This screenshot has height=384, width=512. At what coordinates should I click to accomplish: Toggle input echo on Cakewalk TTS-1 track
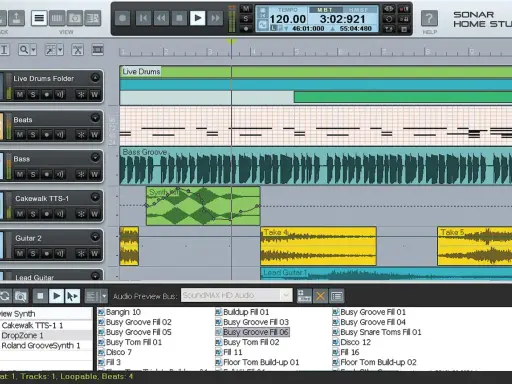click(x=60, y=214)
